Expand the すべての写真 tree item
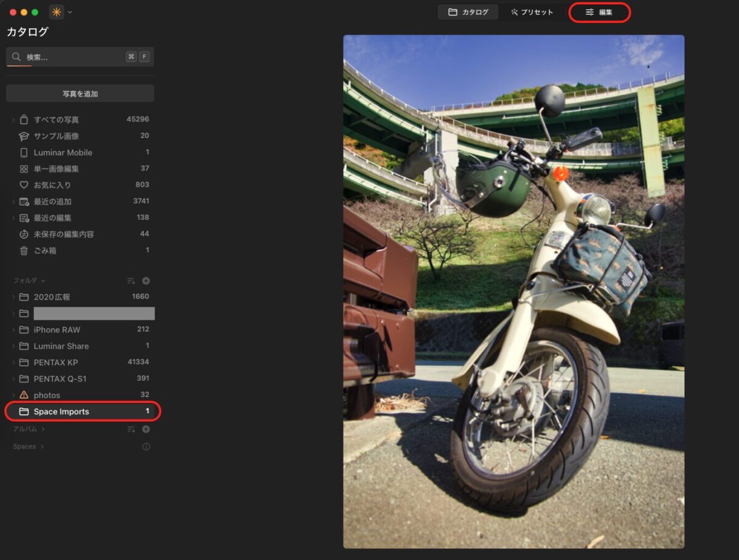 tap(14, 120)
